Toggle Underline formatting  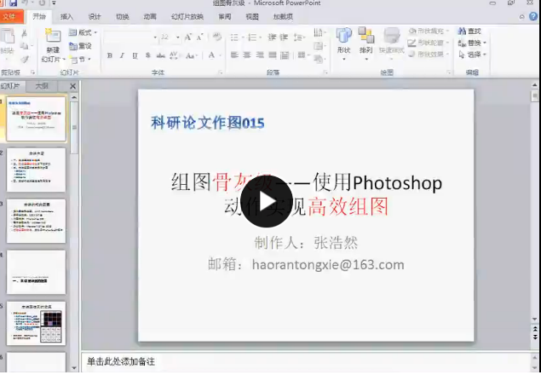pyautogui.click(x=135, y=55)
